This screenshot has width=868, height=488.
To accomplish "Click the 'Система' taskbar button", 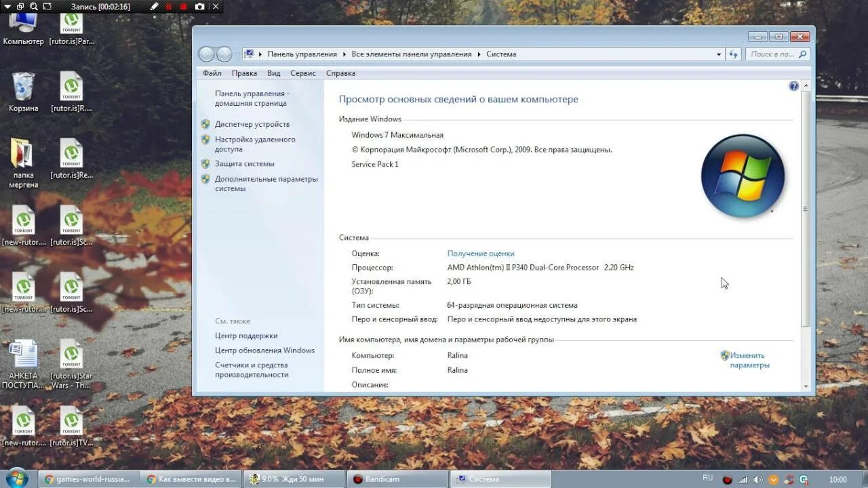I will pyautogui.click(x=500, y=479).
